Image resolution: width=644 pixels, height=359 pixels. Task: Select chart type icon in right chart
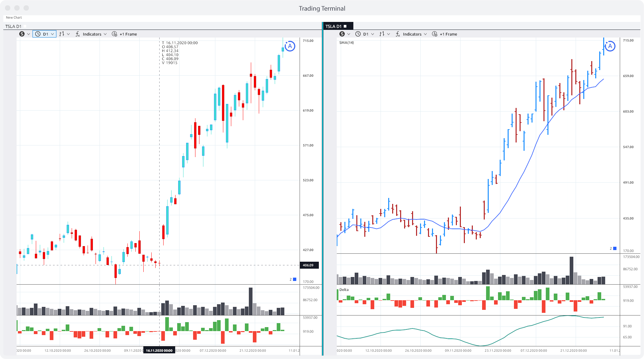[x=382, y=34]
